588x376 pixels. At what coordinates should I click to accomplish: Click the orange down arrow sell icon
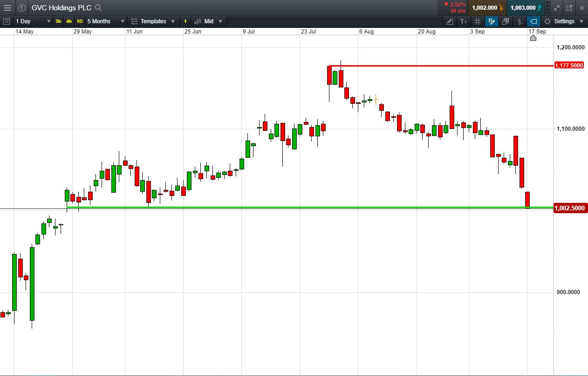point(501,8)
